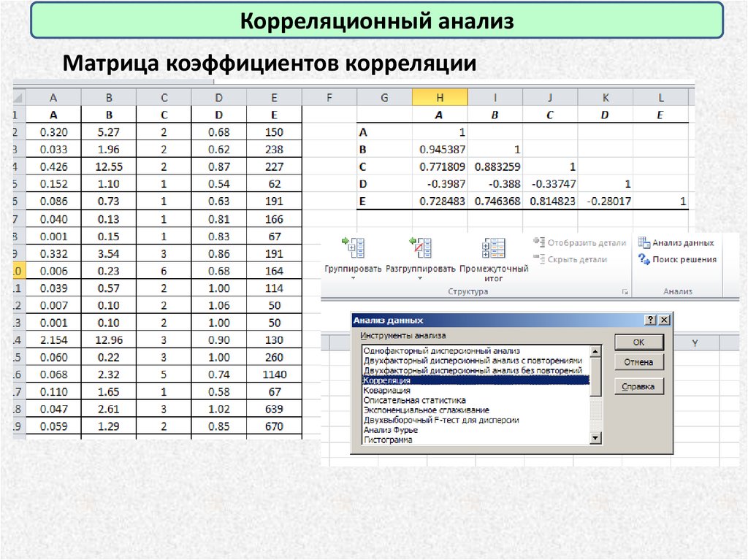Select column header K
Image resolution: width=748 pixels, height=560 pixels.
[606, 98]
